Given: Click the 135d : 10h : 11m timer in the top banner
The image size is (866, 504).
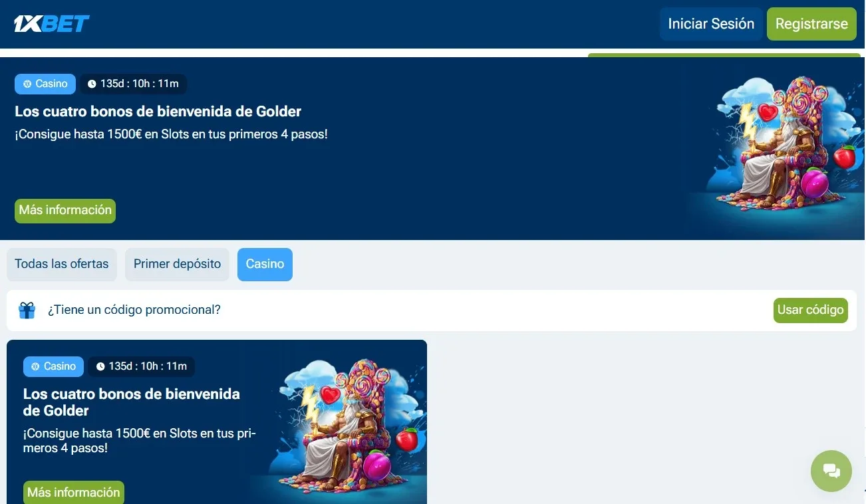Looking at the screenshot, I should click(134, 84).
